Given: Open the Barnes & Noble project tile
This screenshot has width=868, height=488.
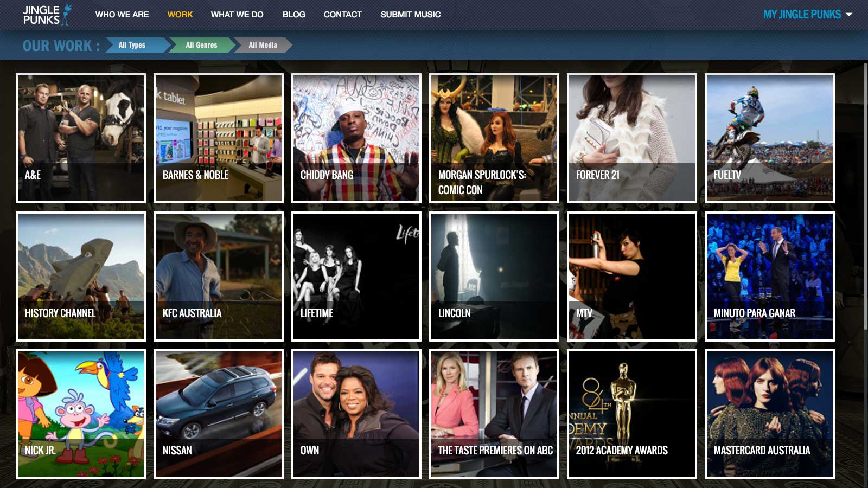Looking at the screenshot, I should coord(219,138).
